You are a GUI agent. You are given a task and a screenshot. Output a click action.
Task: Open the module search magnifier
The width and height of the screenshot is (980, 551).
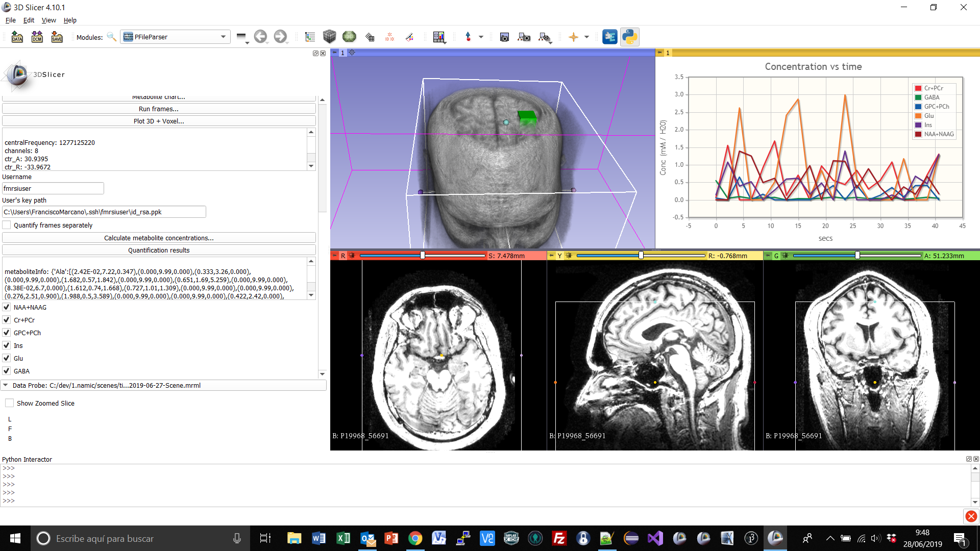click(x=111, y=37)
